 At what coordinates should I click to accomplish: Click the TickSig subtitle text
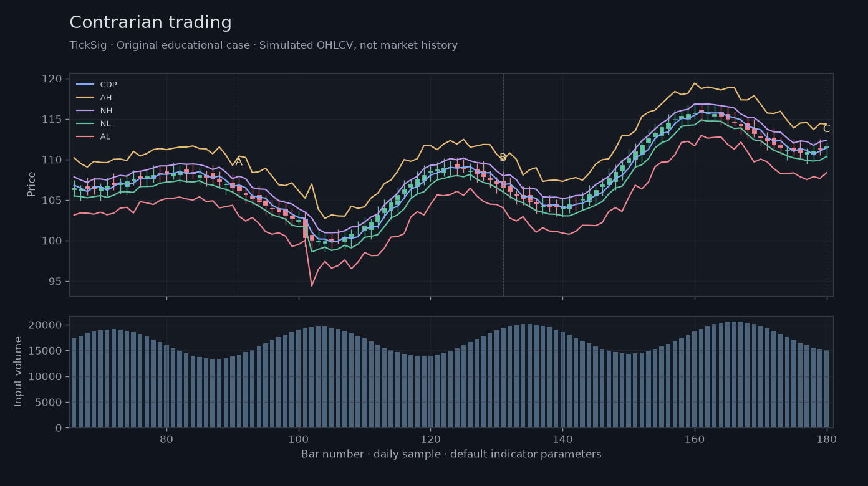tap(263, 45)
